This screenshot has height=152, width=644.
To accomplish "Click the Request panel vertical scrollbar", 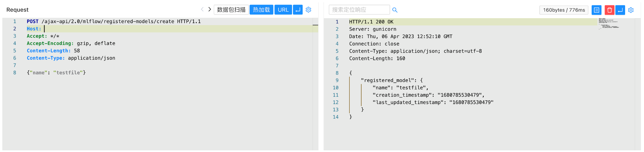I will click(315, 83).
